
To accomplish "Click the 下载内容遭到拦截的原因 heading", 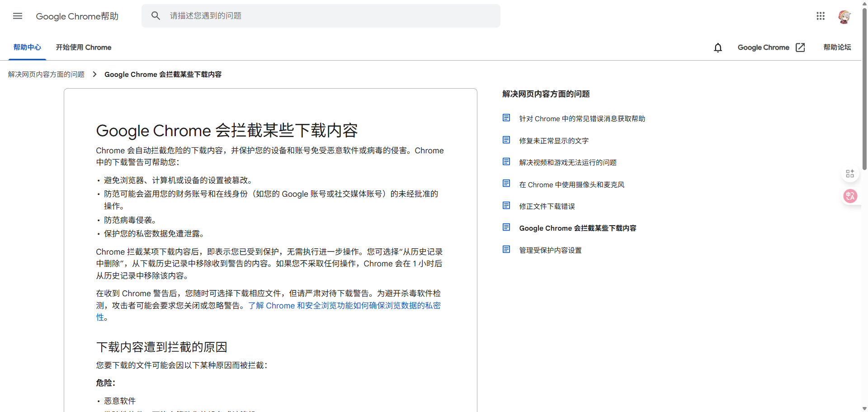I will pos(162,347).
